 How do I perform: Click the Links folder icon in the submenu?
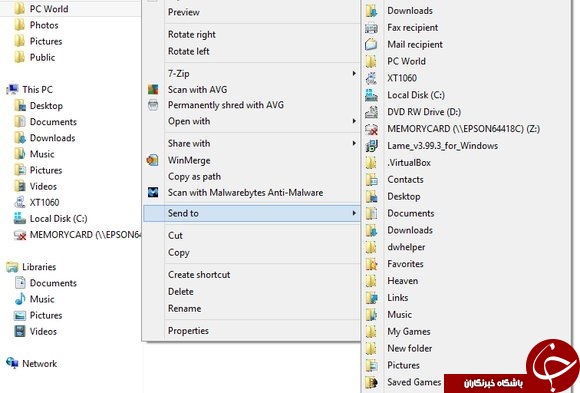[x=371, y=298]
